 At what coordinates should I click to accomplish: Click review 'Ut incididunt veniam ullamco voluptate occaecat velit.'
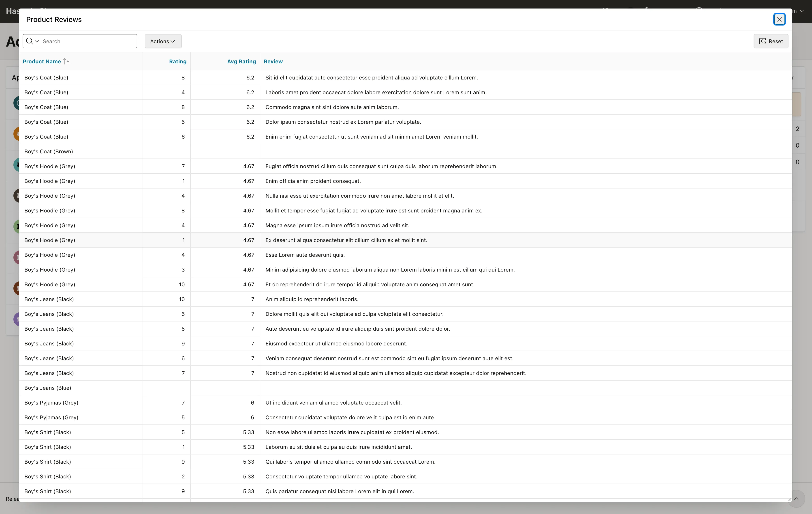pyautogui.click(x=333, y=403)
